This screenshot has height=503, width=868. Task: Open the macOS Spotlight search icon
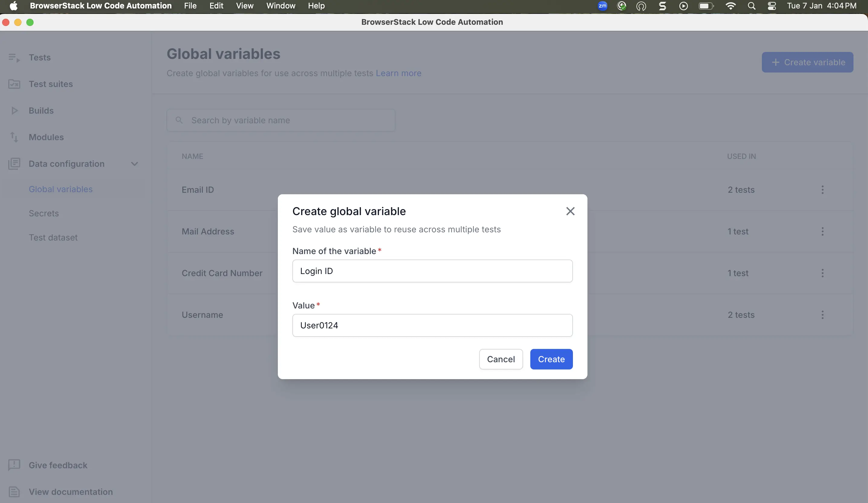coord(752,6)
